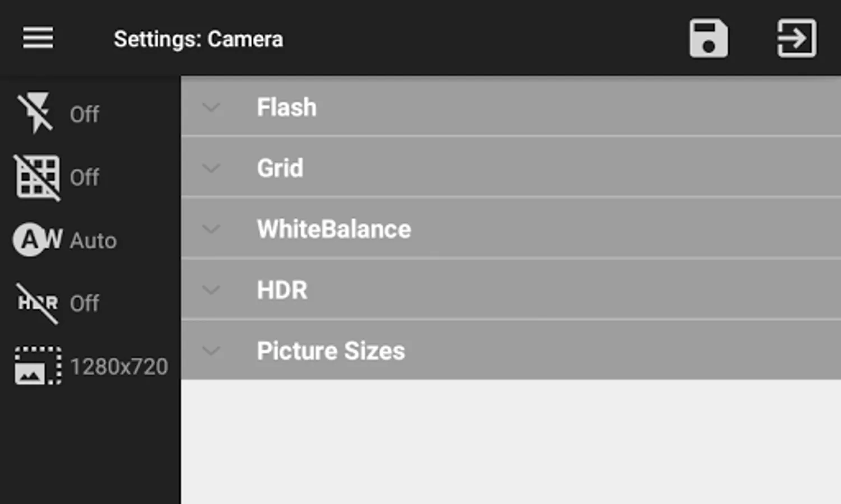Click the Grid row label
This screenshot has width=841, height=504.
280,168
